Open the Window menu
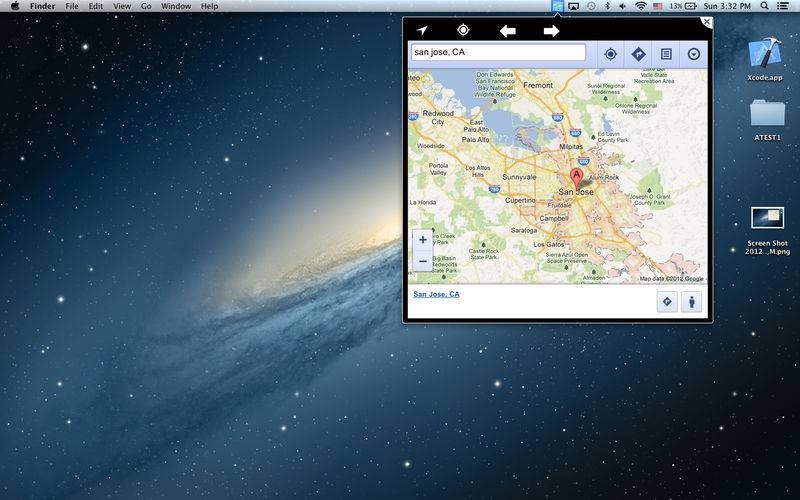The width and height of the screenshot is (800, 500). click(x=176, y=6)
